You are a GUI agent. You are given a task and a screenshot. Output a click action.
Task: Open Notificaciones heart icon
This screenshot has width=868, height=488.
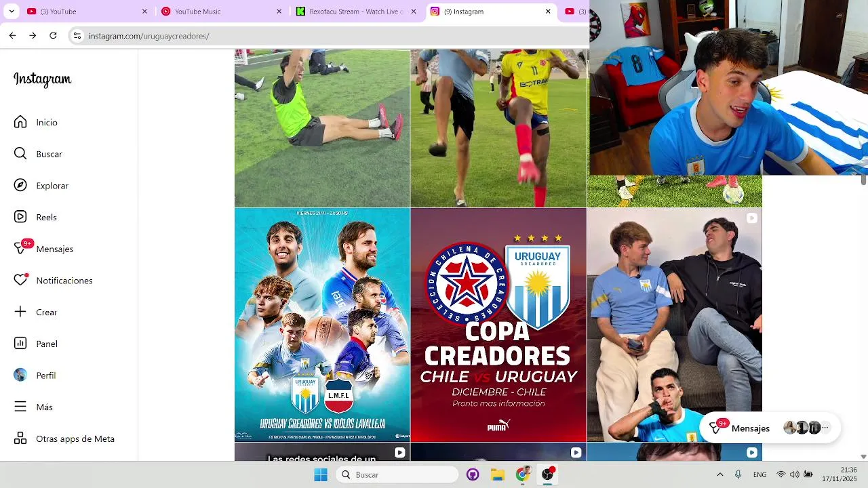[x=20, y=280]
